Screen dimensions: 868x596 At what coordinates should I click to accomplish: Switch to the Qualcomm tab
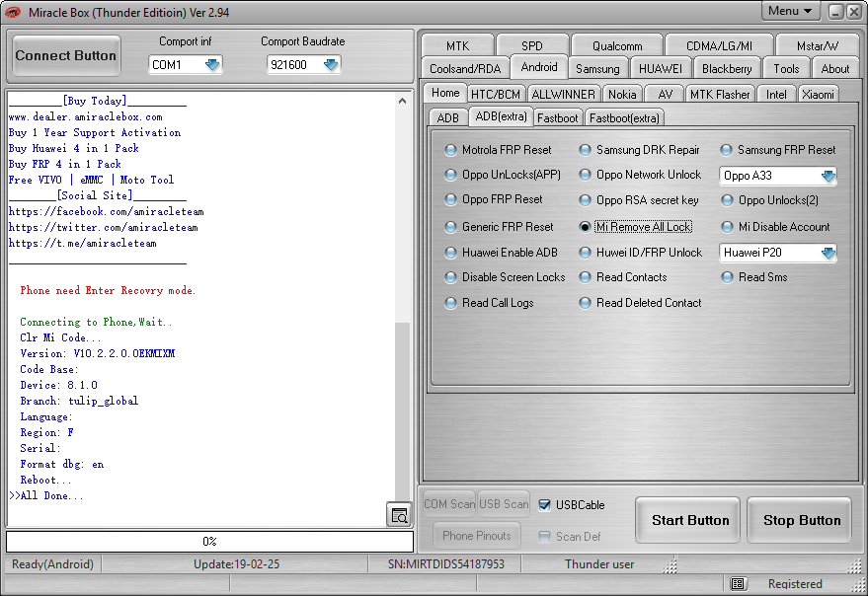coord(617,46)
